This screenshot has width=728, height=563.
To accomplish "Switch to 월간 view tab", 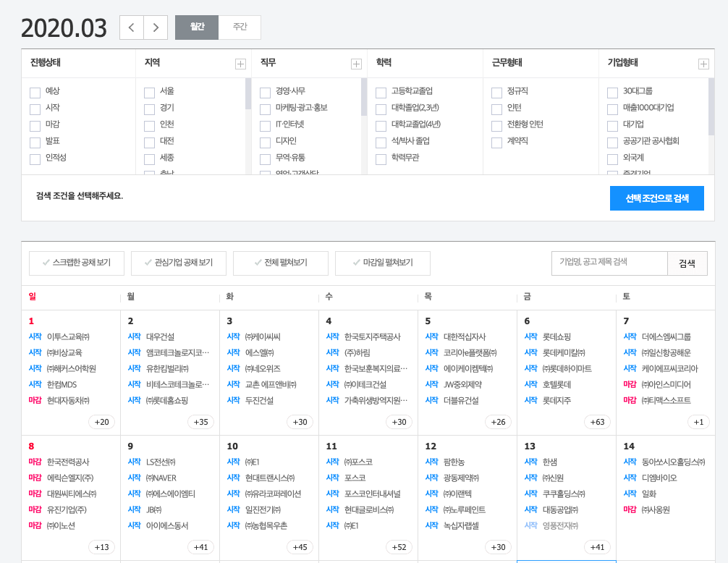I will [197, 27].
